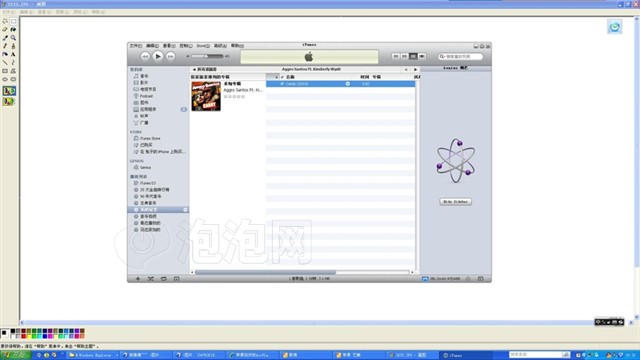Select the Magnifier tool in Paint
The height and width of the screenshot is (360, 640).
[x=13, y=38]
